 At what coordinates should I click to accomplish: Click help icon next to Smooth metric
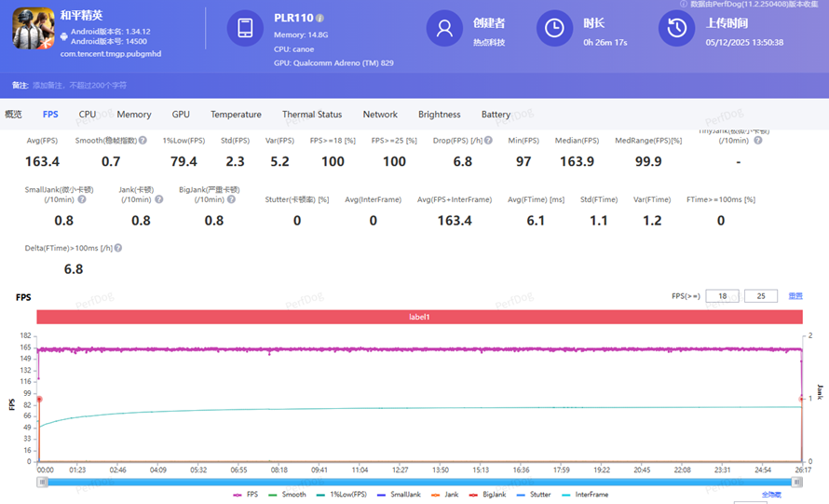(143, 141)
